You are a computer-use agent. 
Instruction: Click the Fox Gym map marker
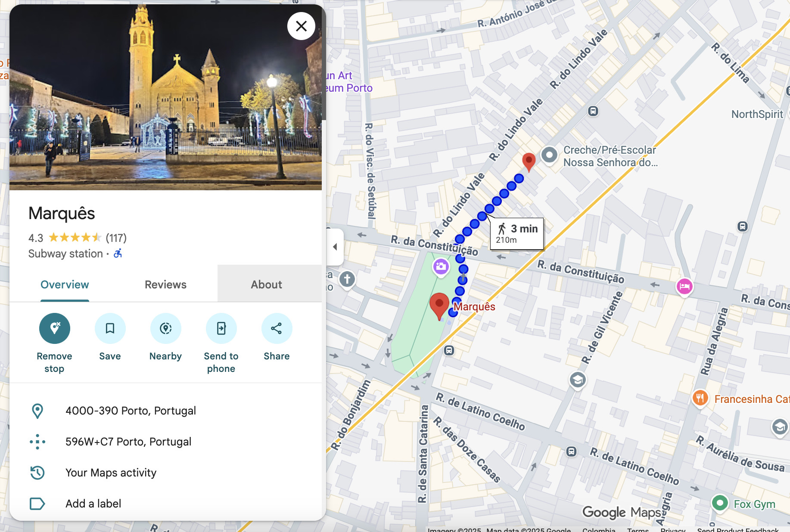719,503
